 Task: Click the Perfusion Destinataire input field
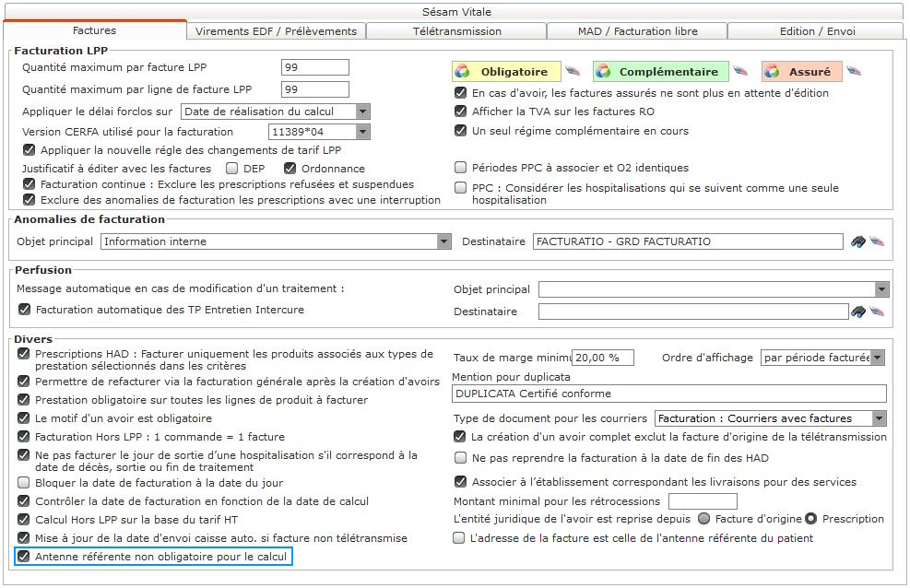coord(693,312)
